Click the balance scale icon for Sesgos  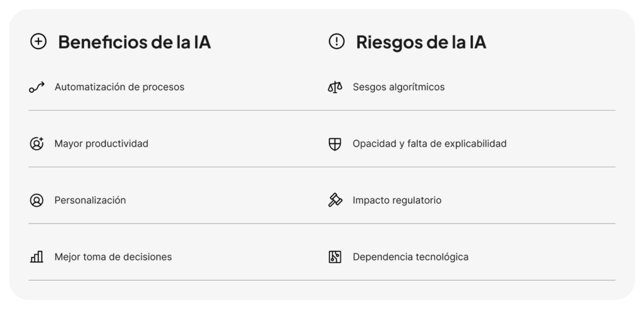tap(335, 87)
